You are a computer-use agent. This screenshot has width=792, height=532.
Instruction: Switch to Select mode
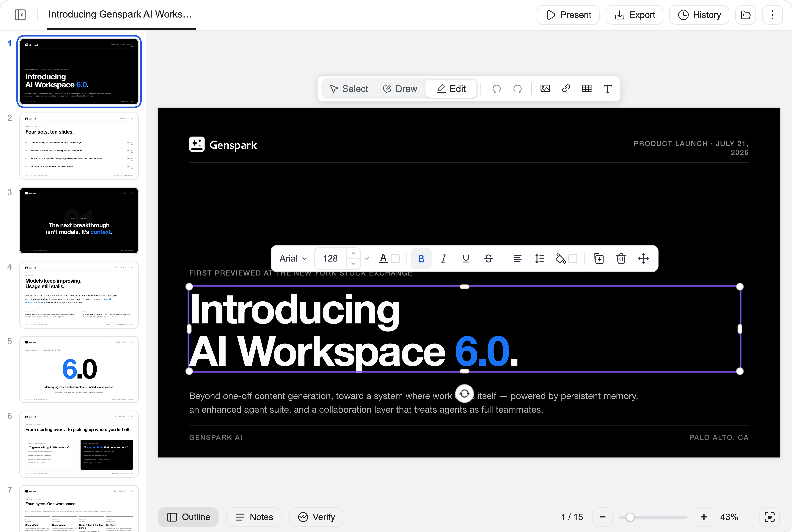349,89
